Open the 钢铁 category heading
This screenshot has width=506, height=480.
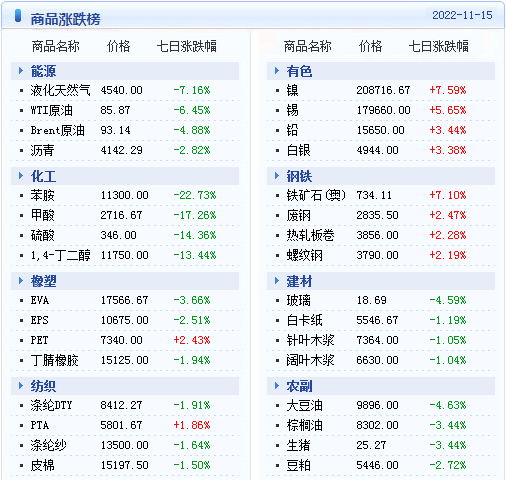[x=299, y=176]
